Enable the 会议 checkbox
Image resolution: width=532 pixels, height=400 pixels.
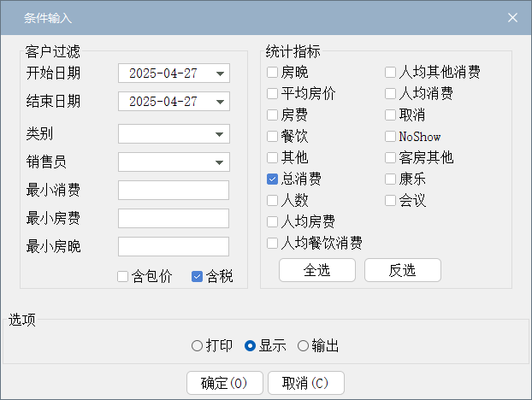[391, 200]
